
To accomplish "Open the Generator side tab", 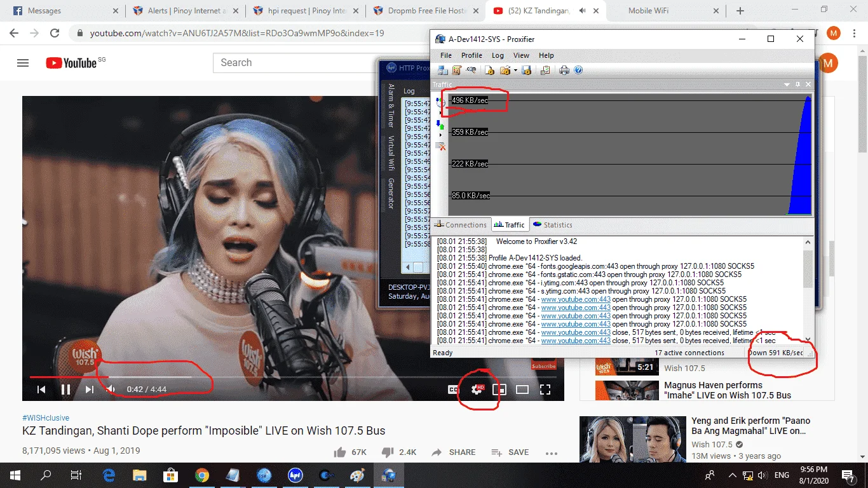I will pos(391,194).
